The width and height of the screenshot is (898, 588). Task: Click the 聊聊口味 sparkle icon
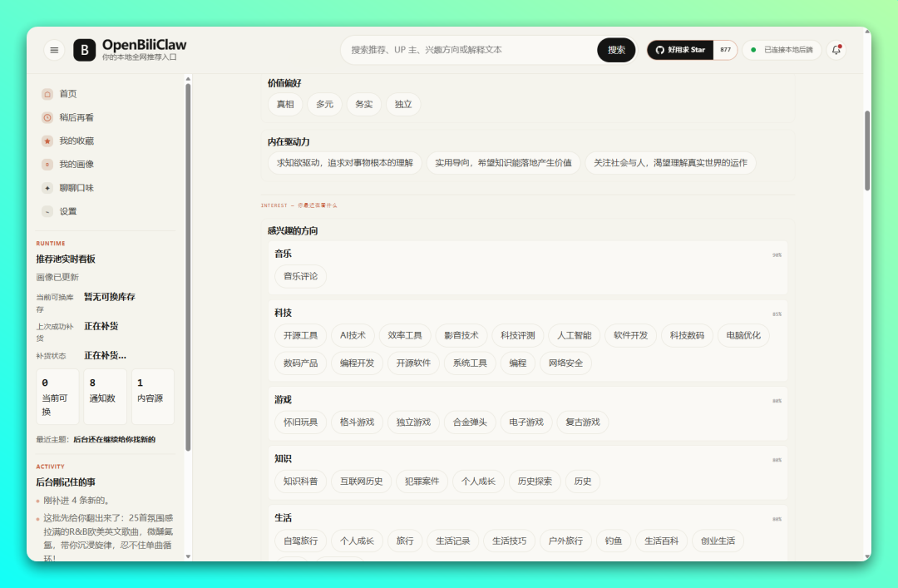coord(47,188)
